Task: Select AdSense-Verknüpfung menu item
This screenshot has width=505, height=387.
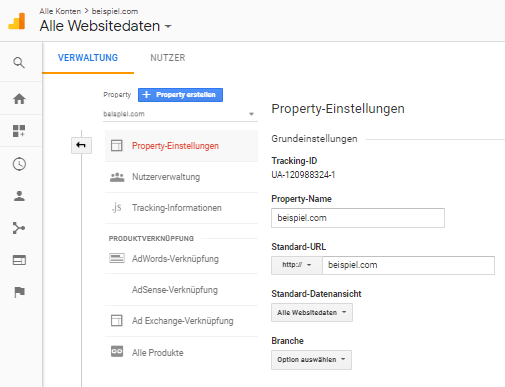Action: click(181, 290)
